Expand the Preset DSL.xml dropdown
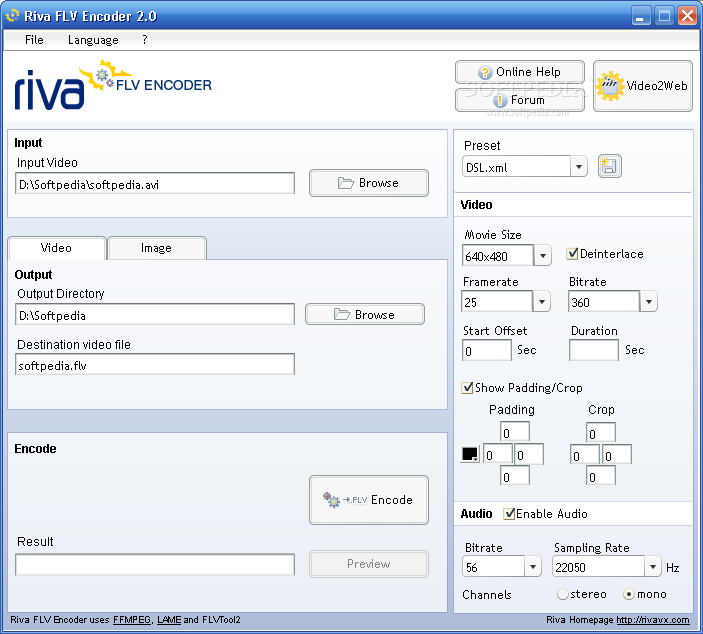Image resolution: width=703 pixels, height=634 pixels. (x=578, y=167)
